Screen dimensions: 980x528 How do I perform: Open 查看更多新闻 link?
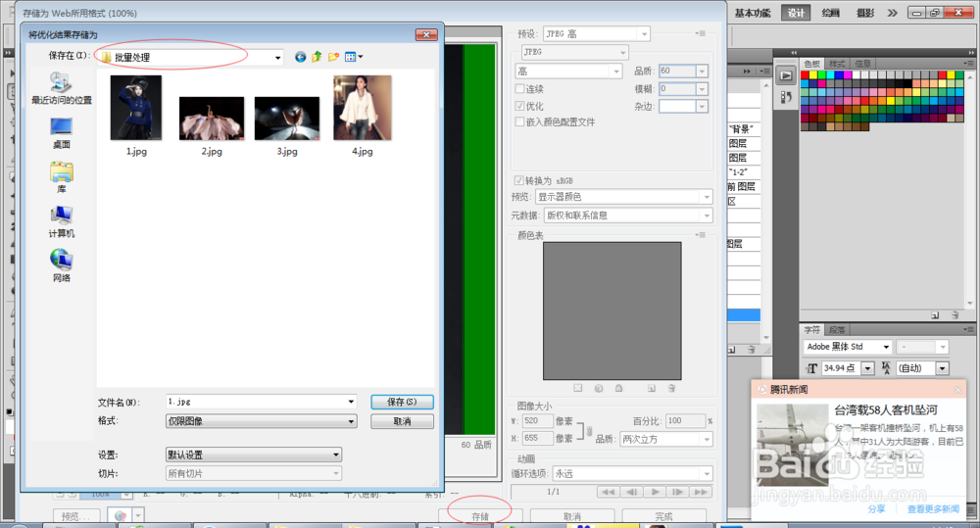933,509
